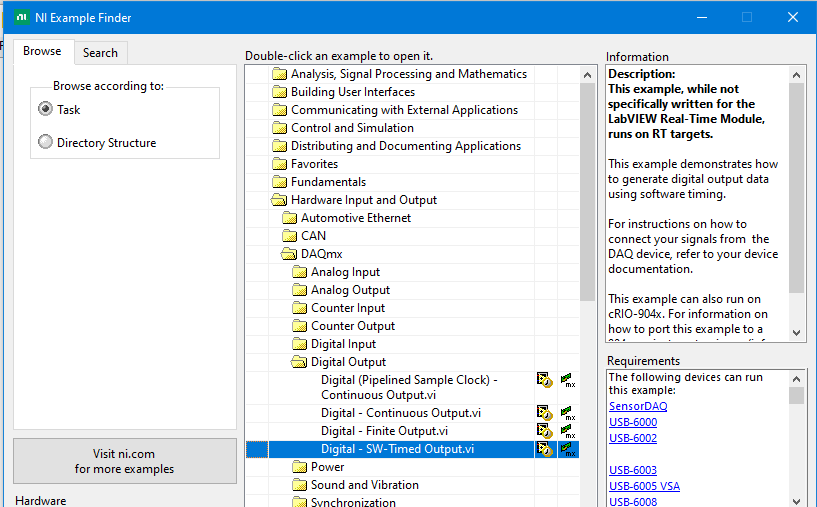817x507 pixels.
Task: Click down arrow of Description scrollbar
Action: pyautogui.click(x=796, y=332)
